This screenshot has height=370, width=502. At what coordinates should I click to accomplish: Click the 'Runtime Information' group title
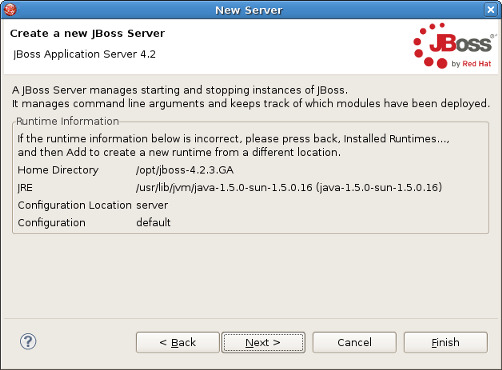click(68, 121)
